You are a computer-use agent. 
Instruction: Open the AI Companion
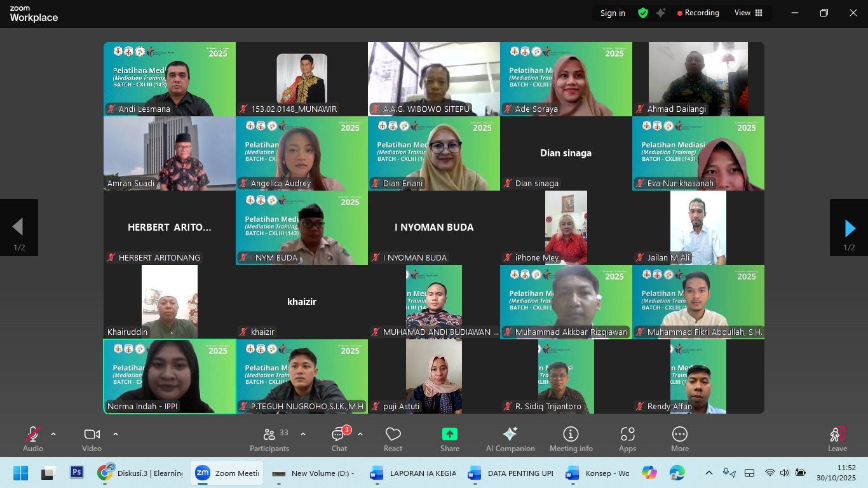coord(510,439)
